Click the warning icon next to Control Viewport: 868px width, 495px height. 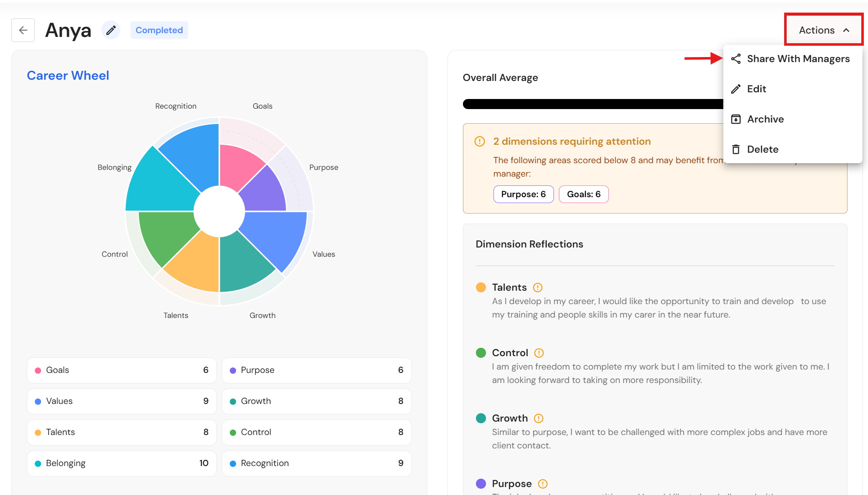pyautogui.click(x=539, y=353)
